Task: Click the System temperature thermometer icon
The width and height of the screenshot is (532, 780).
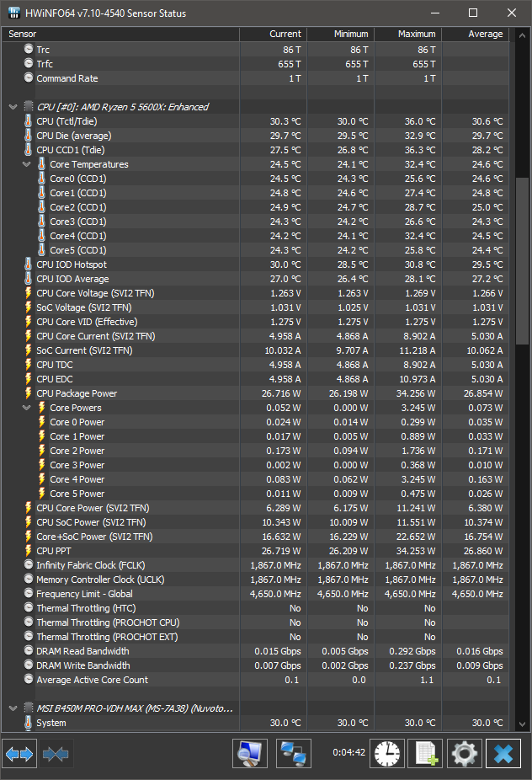Action: tap(29, 722)
